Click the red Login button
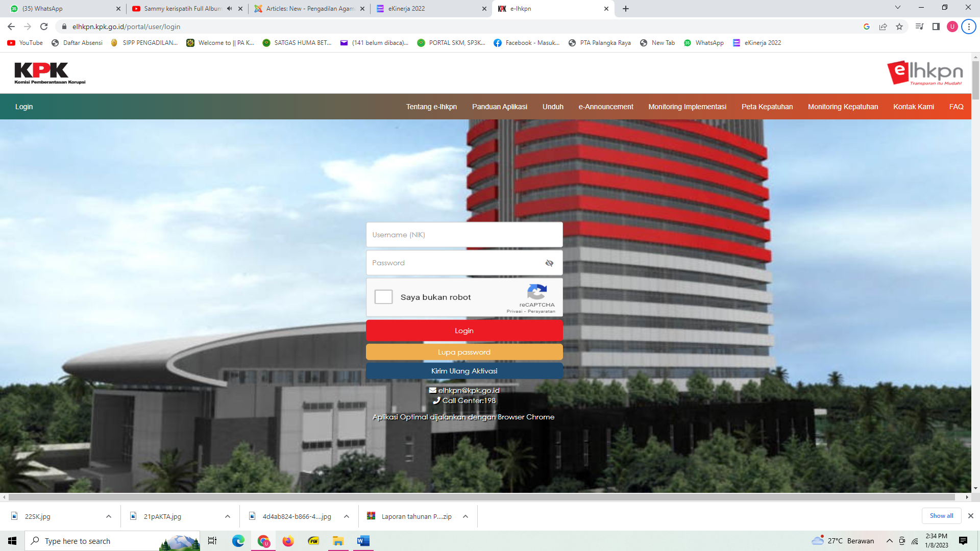Screen dimensions: 980x551 coord(464,331)
